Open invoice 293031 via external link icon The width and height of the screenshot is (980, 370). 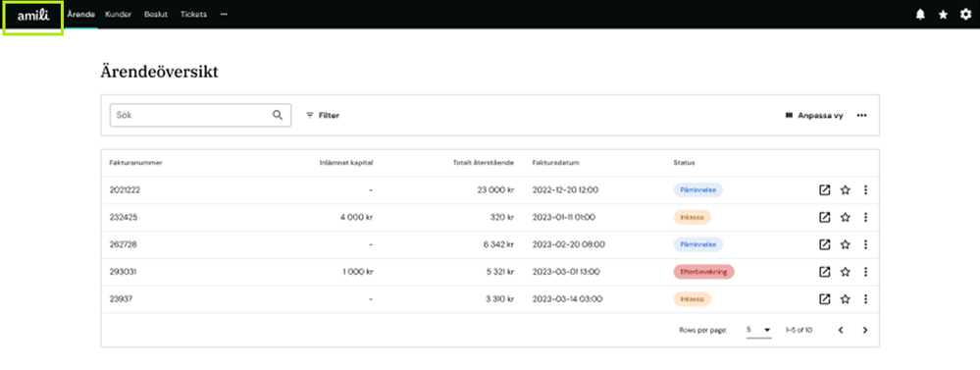coord(824,272)
